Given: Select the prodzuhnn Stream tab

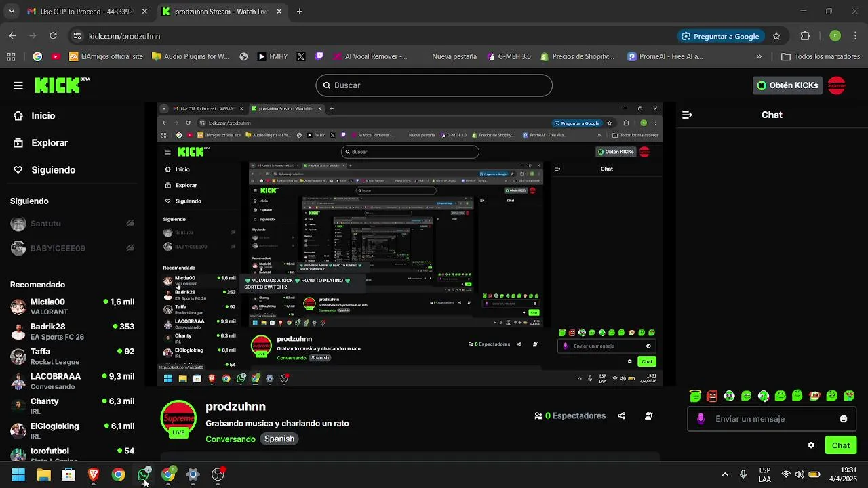Looking at the screenshot, I should [222, 12].
